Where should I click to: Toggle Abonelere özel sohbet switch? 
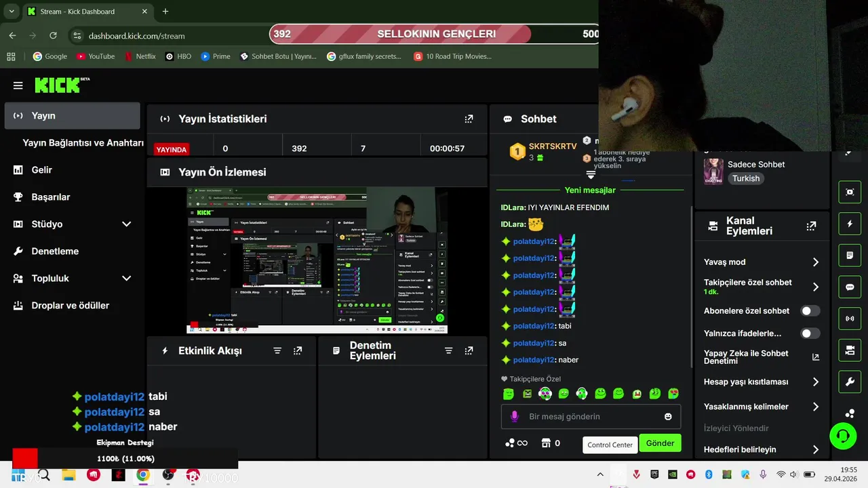[810, 311]
